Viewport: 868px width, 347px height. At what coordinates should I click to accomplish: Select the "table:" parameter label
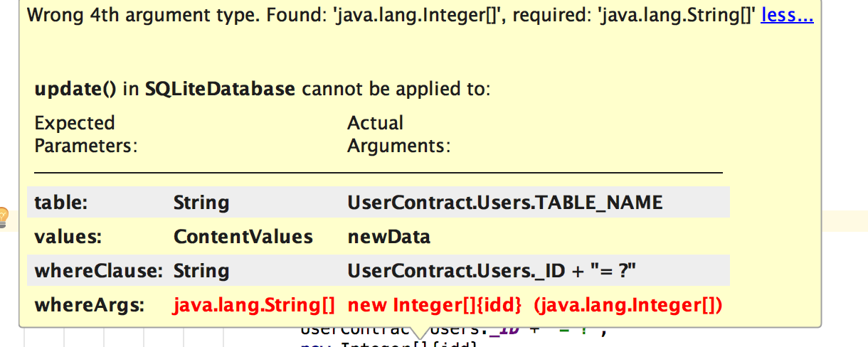(x=60, y=203)
